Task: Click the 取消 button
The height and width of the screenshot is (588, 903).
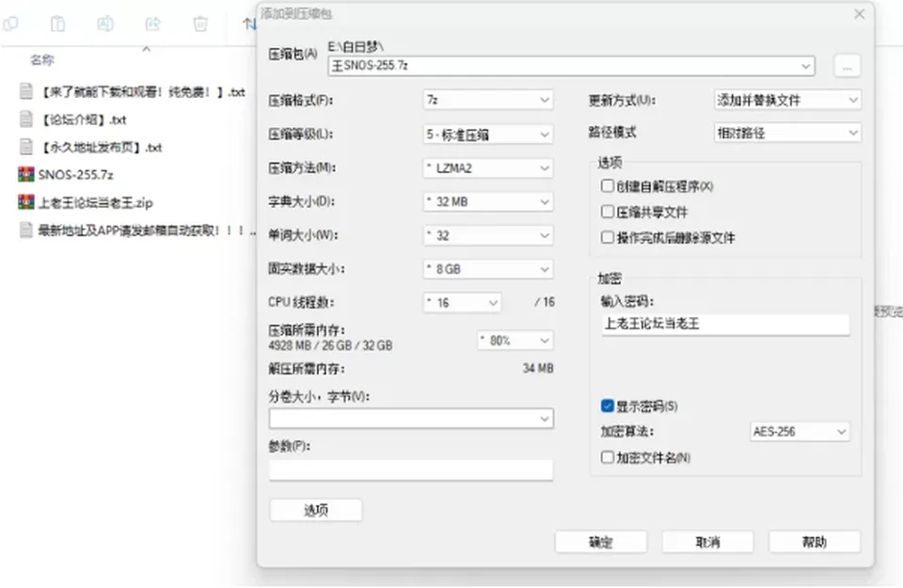Action: coord(707,542)
